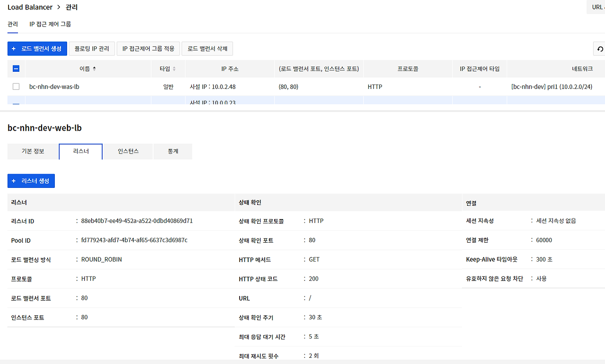The image size is (605, 364).
Task: Open 플로팅 IP 관리
Action: click(92, 48)
